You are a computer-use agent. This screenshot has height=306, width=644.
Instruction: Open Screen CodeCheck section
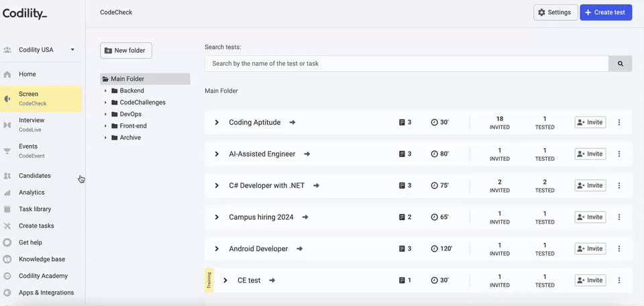(41, 99)
